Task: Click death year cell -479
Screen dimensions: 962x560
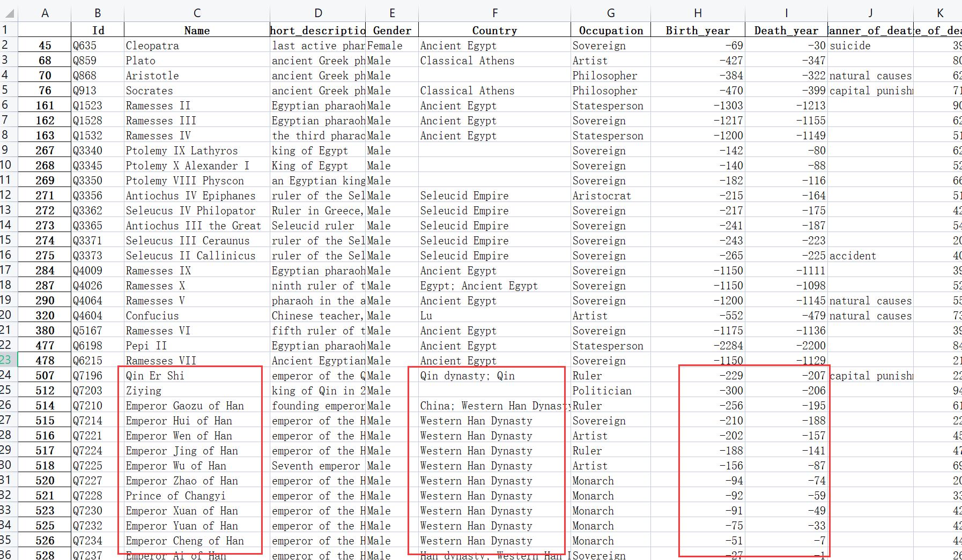Action: [x=786, y=316]
